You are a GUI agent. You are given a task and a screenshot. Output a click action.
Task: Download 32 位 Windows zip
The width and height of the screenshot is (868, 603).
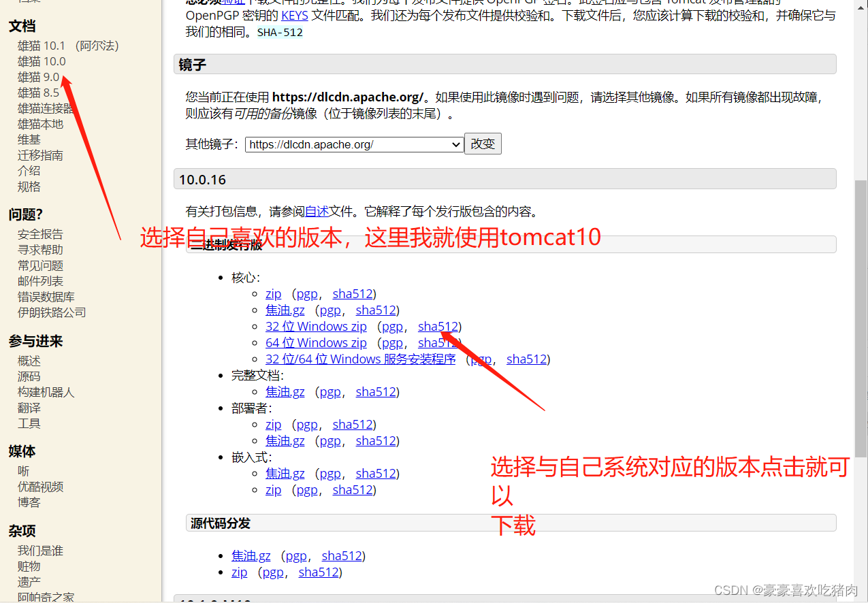pos(316,327)
